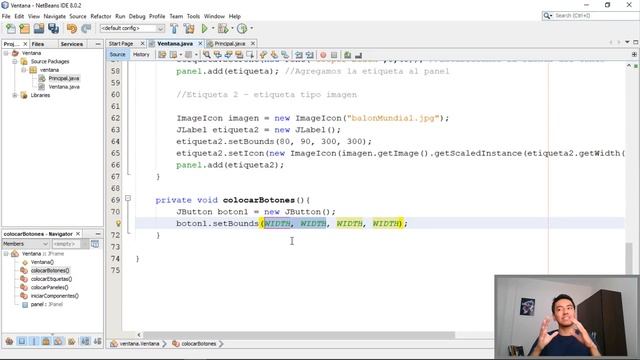Click the Clean and Build Project icon
The height and width of the screenshot is (360, 640).
[x=189, y=28]
